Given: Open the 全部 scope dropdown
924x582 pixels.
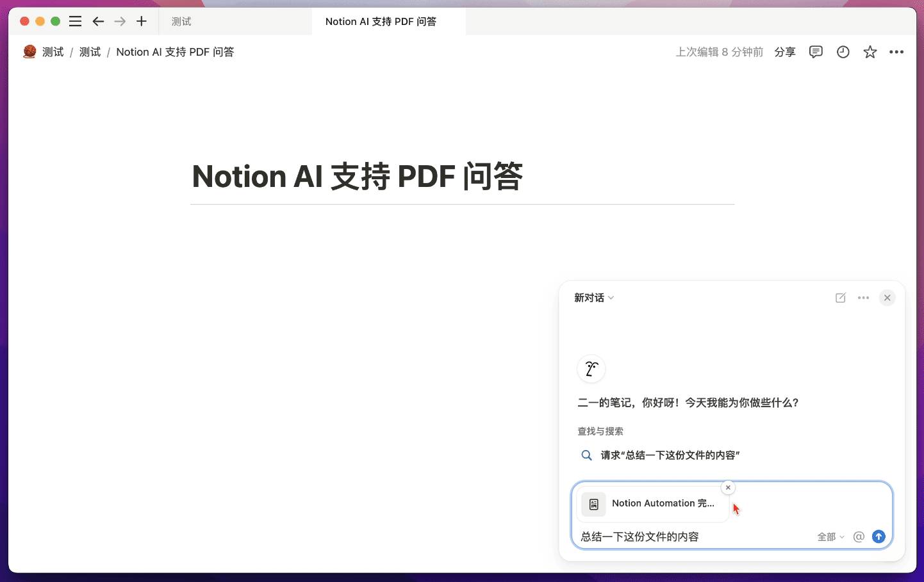Looking at the screenshot, I should pos(830,537).
